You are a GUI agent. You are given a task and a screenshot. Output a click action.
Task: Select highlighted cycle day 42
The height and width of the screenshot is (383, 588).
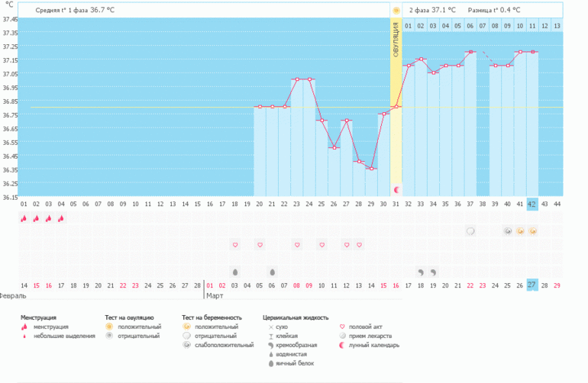531,204
